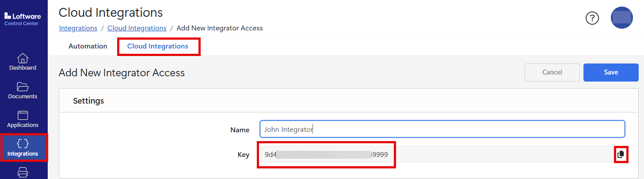Open the Dashboard from the sidebar
The width and height of the screenshot is (644, 179).
[23, 62]
